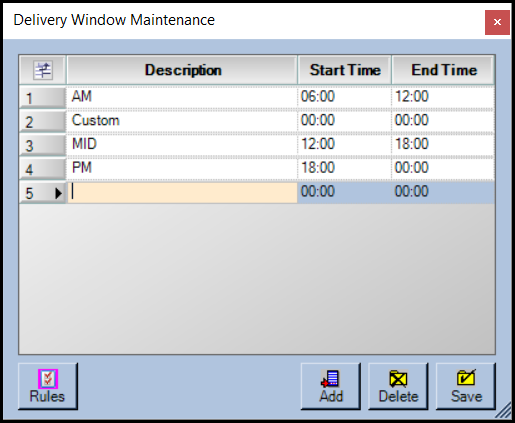The height and width of the screenshot is (423, 515).
Task: Sort by the Start Time column header
Action: click(345, 70)
